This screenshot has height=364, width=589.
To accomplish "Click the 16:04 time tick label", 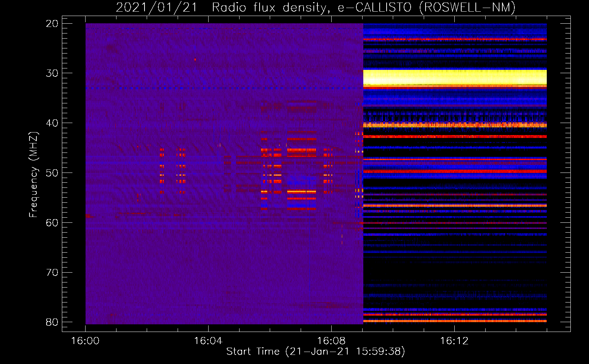I will (208, 341).
